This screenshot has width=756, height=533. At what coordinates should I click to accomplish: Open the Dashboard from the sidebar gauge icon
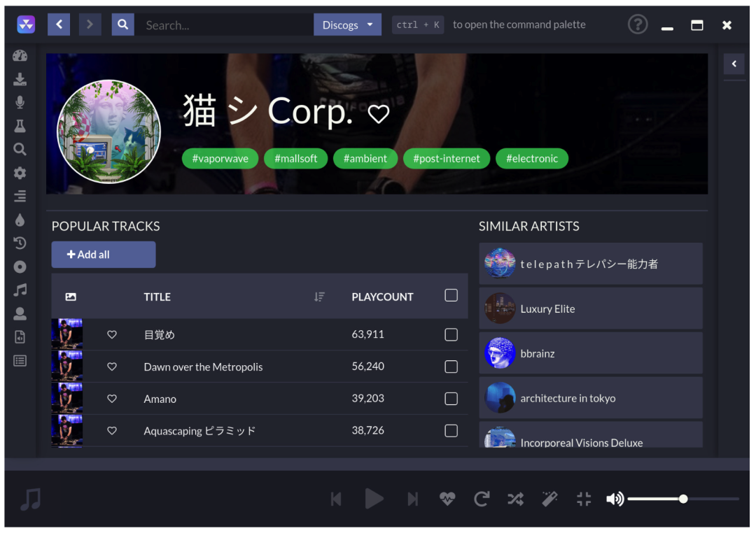point(20,56)
